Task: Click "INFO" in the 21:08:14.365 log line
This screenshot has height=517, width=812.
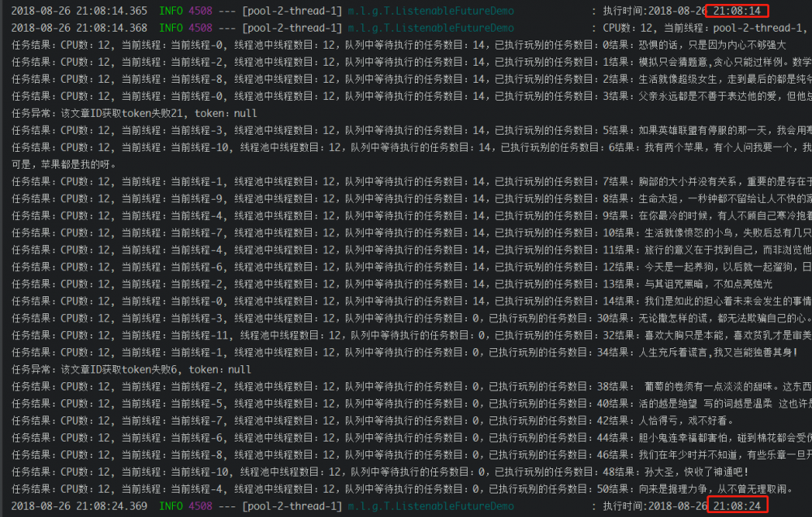Action: (x=171, y=11)
